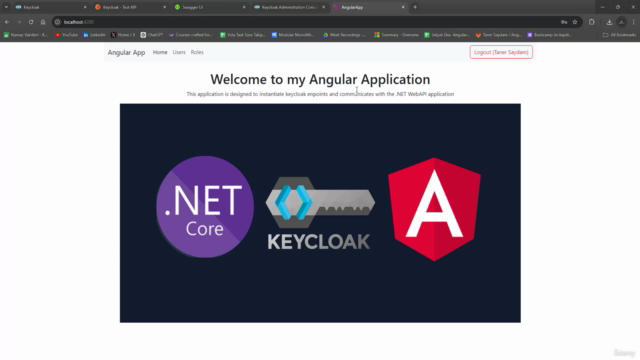Open the browser home page
The height and width of the screenshot is (360, 640).
click(x=43, y=22)
